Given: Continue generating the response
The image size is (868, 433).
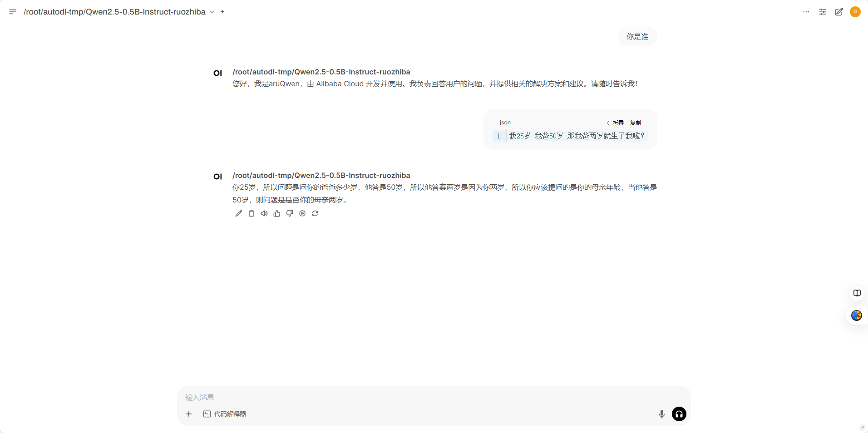Looking at the screenshot, I should pyautogui.click(x=302, y=213).
